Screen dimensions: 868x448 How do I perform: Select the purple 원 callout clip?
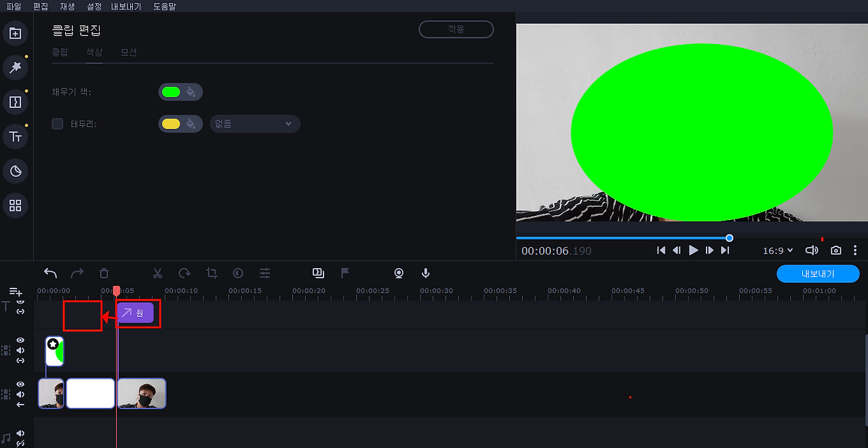136,313
